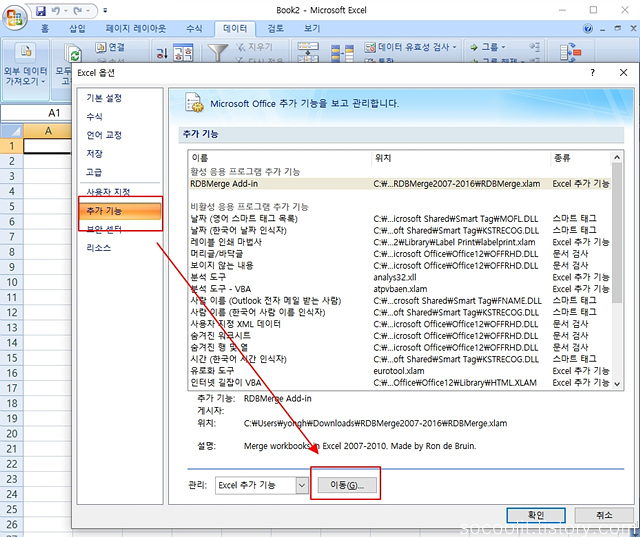Click the Name Box showing A1
The height and width of the screenshot is (537, 640).
click(x=38, y=113)
